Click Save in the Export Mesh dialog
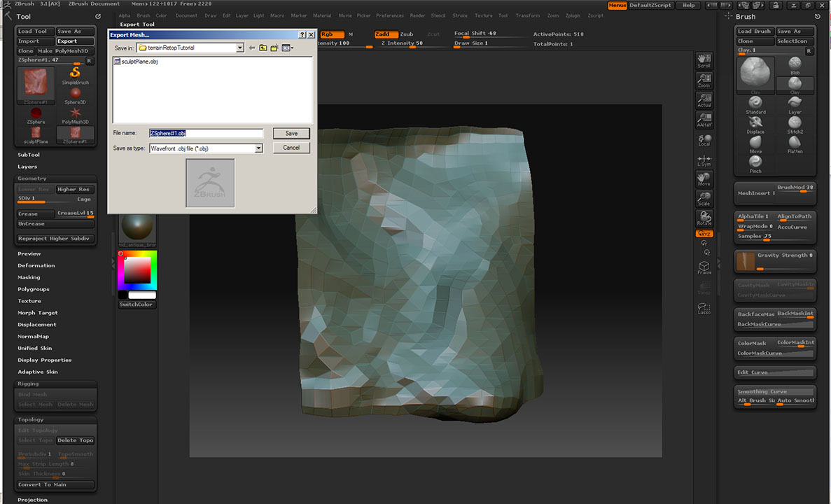 291,133
